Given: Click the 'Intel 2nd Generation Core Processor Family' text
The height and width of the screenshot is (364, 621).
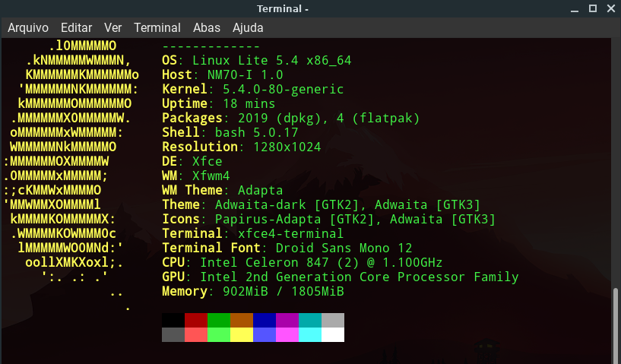Looking at the screenshot, I should tap(360, 277).
